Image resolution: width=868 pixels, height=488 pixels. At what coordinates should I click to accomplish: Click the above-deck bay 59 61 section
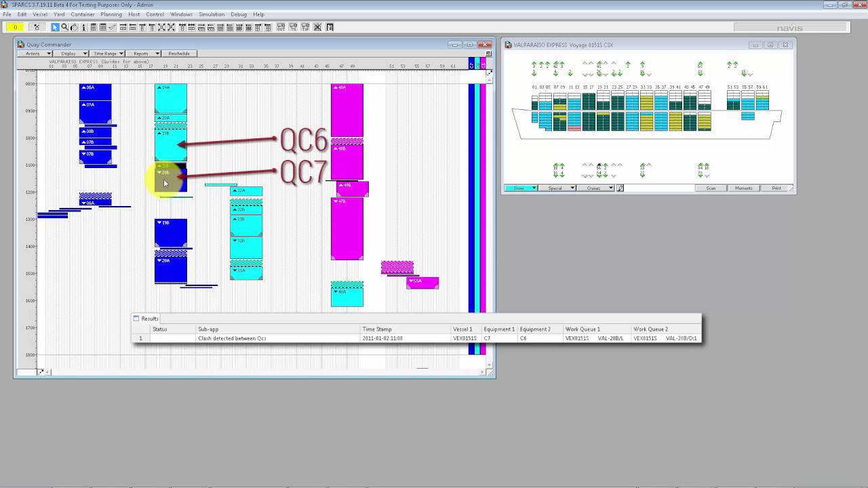[x=762, y=100]
